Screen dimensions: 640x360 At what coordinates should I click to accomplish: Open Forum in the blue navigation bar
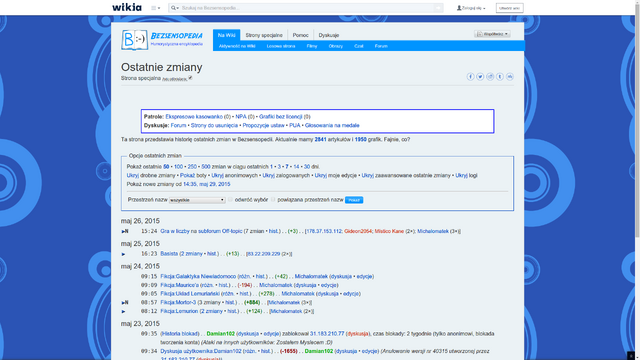pyautogui.click(x=381, y=46)
